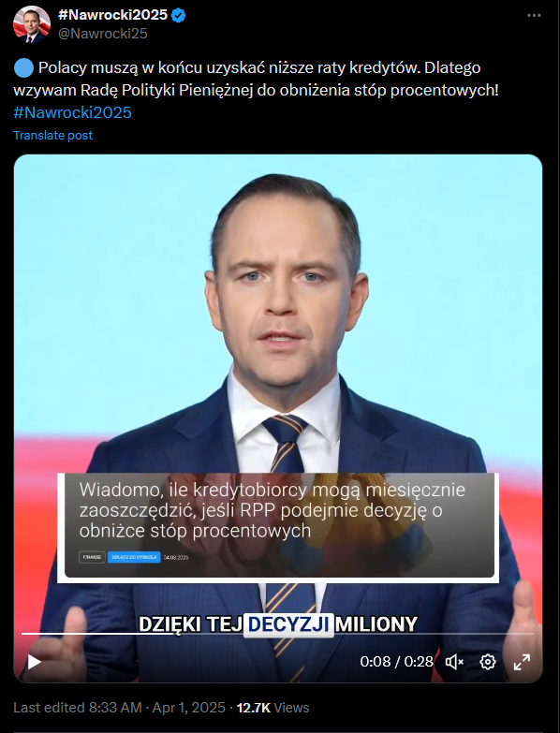Click the blue verified badge
Screen dimensions: 560x733
point(179,15)
